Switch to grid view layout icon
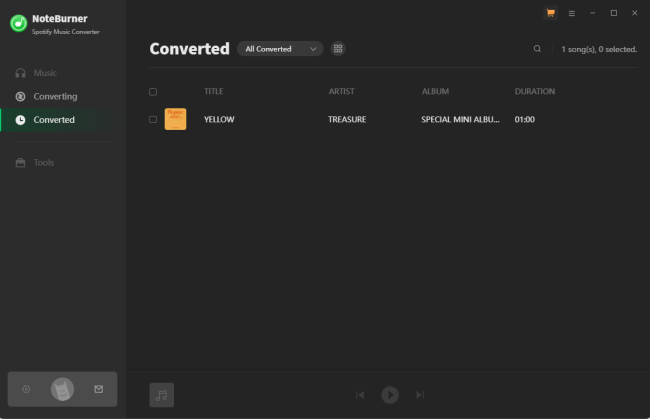The height and width of the screenshot is (419, 650). point(338,49)
